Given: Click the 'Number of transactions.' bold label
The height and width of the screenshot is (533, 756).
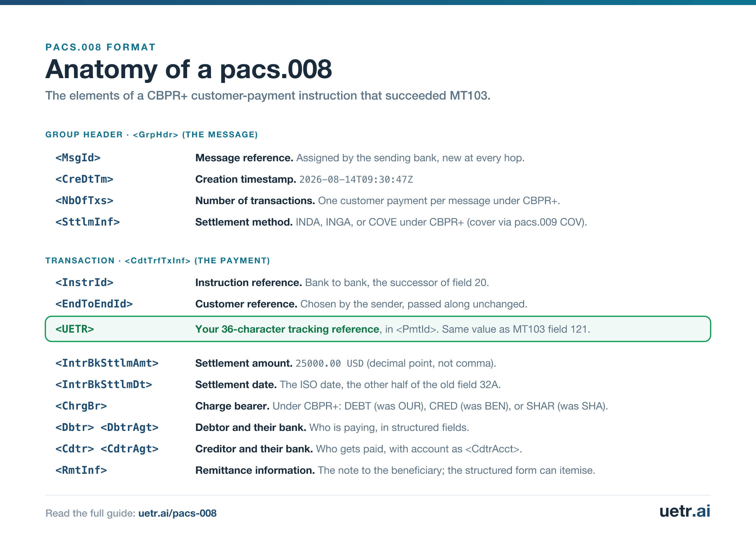Looking at the screenshot, I should coord(255,201).
